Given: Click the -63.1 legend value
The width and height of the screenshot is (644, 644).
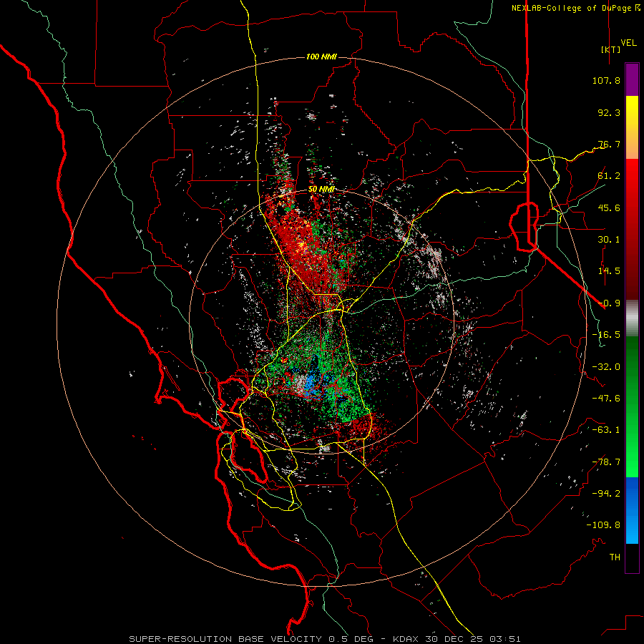Looking at the screenshot, I should click(606, 430).
